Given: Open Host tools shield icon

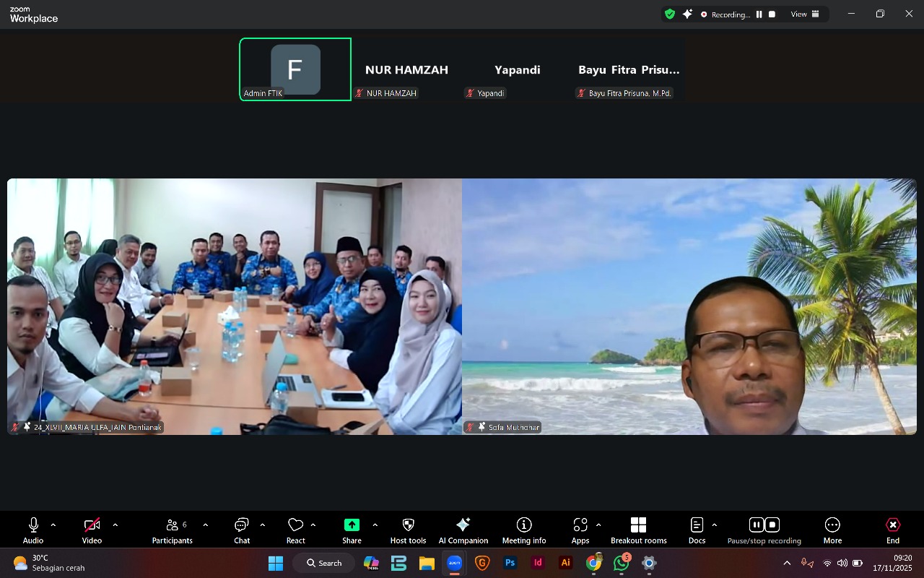Looking at the screenshot, I should point(408,530).
